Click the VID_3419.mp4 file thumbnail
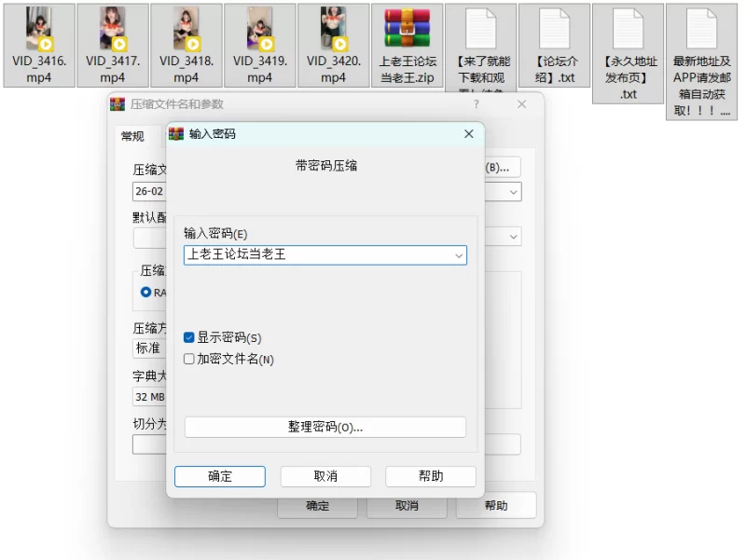The height and width of the screenshot is (560, 746). pyautogui.click(x=260, y=30)
